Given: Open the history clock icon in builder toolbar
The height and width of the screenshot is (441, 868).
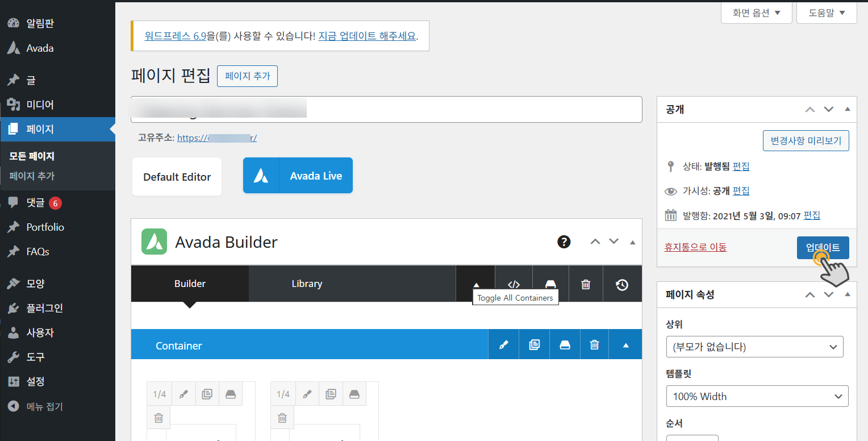Looking at the screenshot, I should pyautogui.click(x=622, y=284).
